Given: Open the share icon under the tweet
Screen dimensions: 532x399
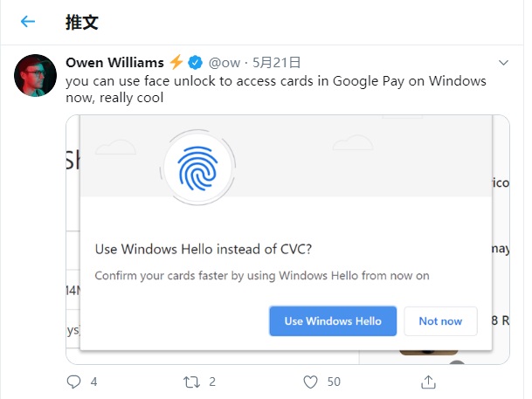Looking at the screenshot, I should (428, 382).
